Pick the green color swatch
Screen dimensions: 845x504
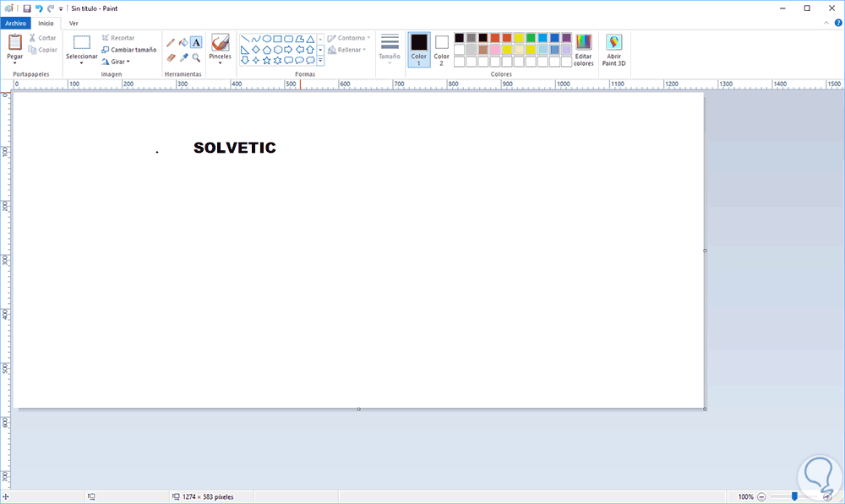(531, 38)
